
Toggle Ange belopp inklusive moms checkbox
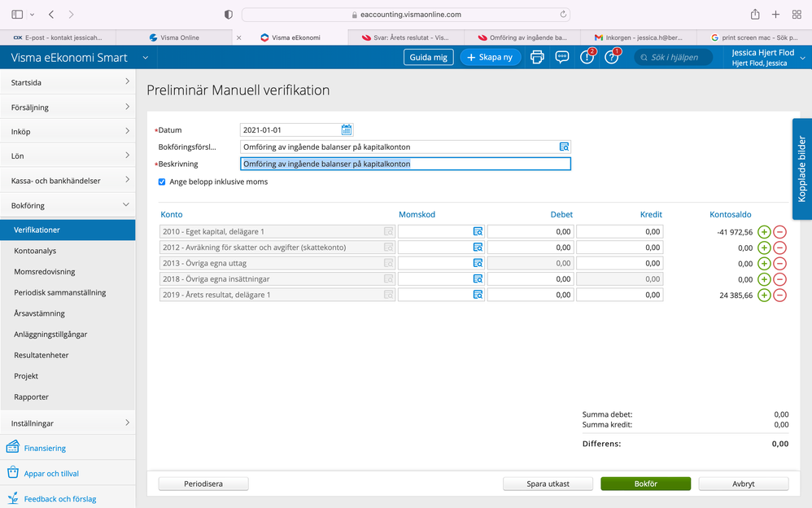[162, 182]
